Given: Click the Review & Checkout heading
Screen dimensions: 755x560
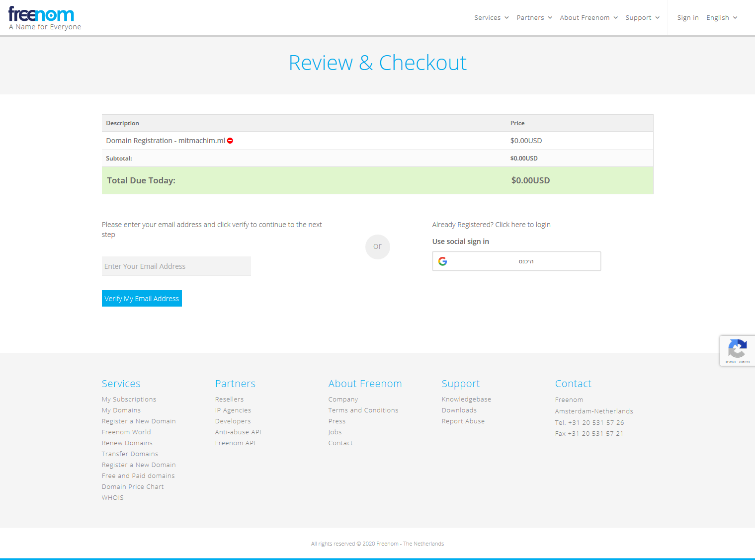Looking at the screenshot, I should (x=378, y=63).
